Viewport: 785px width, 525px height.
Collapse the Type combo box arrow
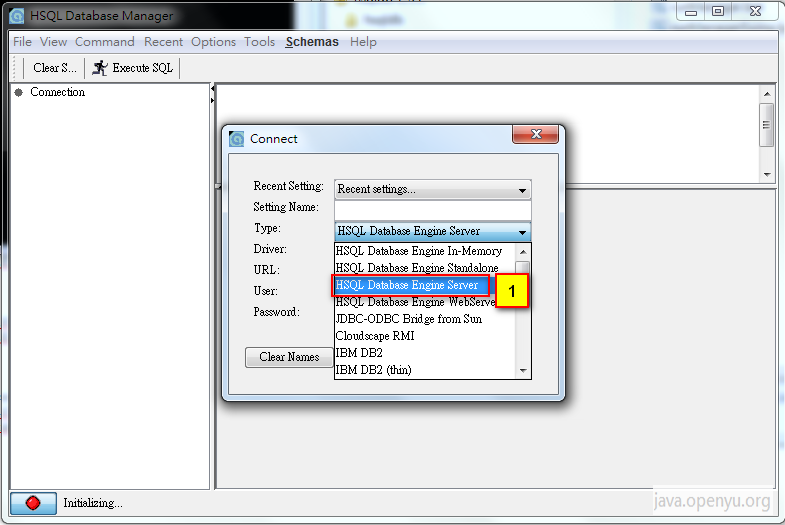click(522, 232)
